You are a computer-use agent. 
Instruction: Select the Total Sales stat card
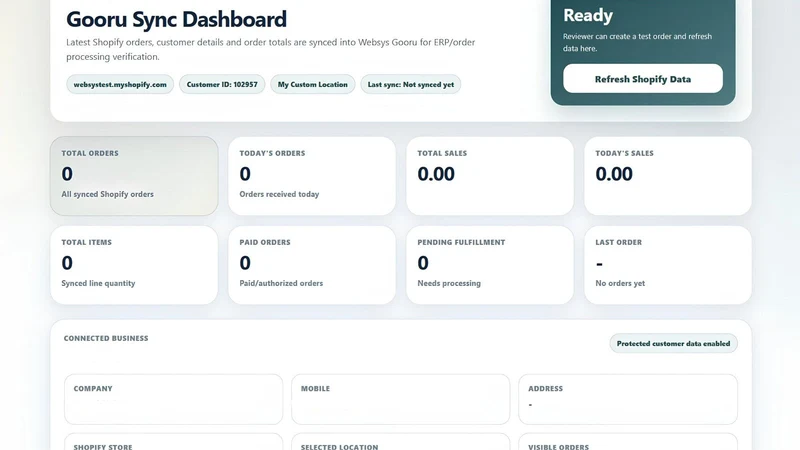pyautogui.click(x=490, y=176)
